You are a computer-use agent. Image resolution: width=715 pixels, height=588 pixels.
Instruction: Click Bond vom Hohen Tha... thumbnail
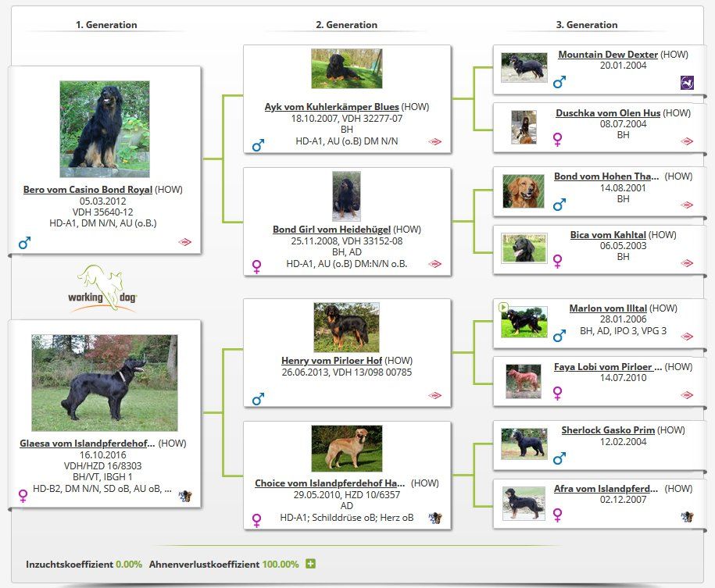524,191
